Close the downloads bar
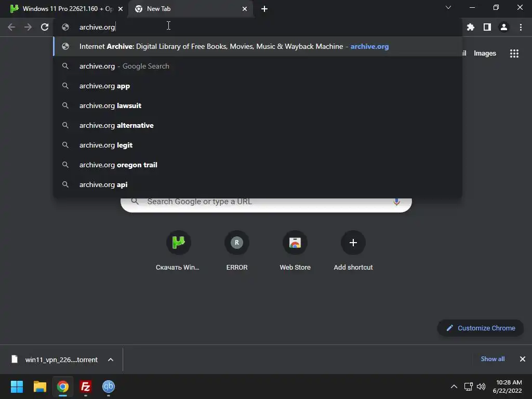The width and height of the screenshot is (532, 399). coord(523,359)
